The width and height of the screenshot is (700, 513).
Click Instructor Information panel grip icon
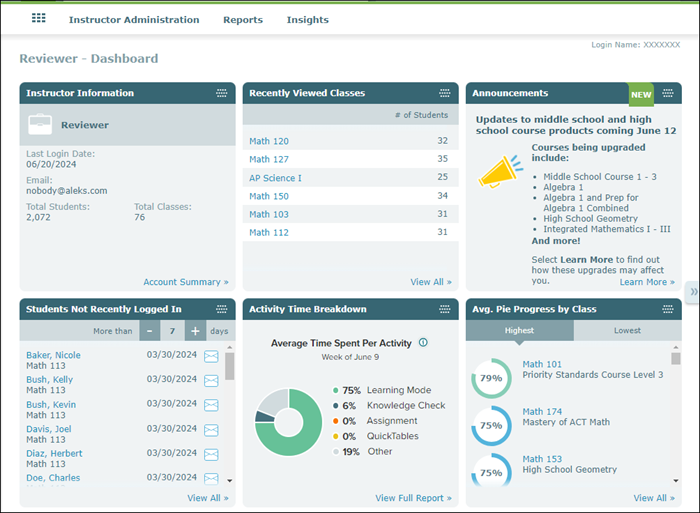coord(221,93)
